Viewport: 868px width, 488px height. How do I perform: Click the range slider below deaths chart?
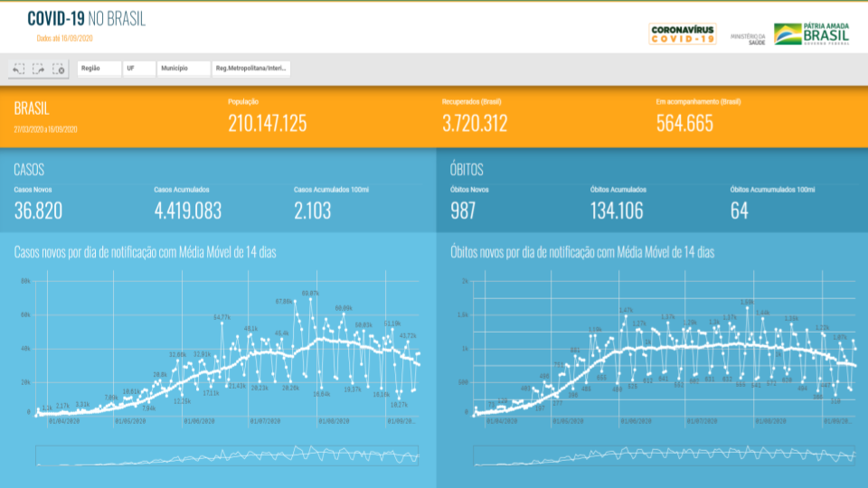665,455
